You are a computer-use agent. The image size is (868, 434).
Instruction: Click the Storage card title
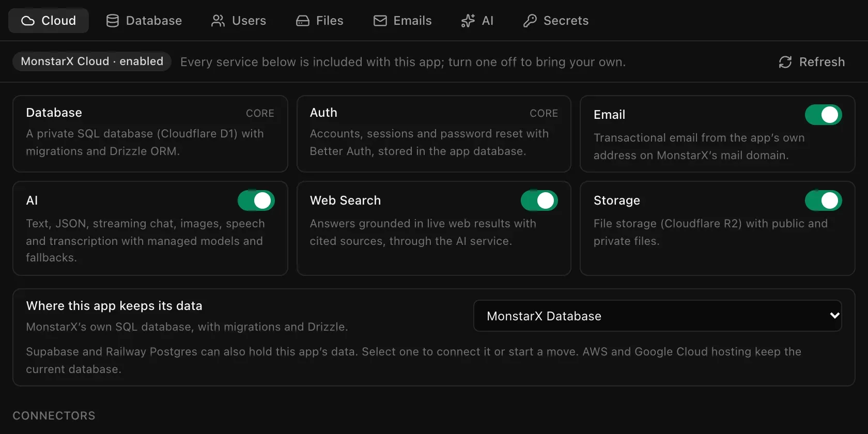617,200
